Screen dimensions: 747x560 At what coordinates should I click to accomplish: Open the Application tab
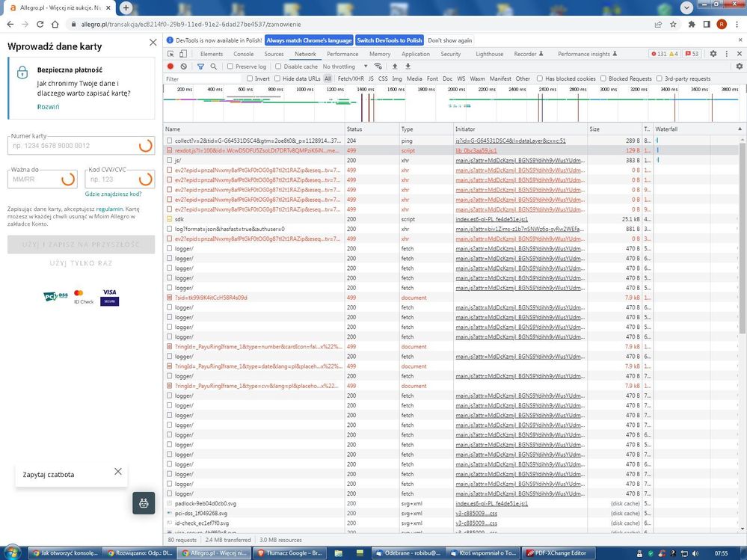(416, 54)
